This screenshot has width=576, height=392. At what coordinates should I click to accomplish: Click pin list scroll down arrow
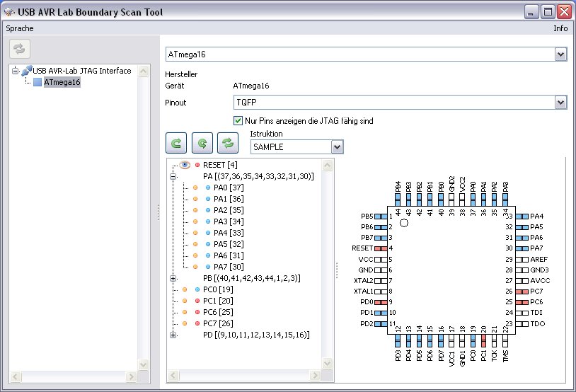pyautogui.click(x=327, y=364)
